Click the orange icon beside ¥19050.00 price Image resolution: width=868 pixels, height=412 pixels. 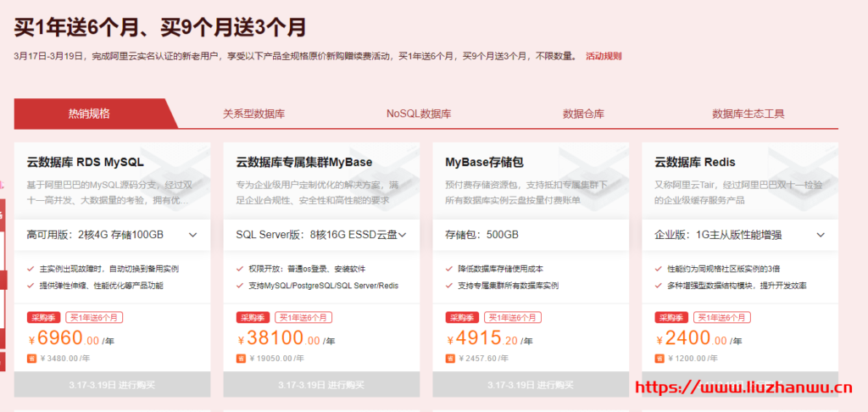click(x=241, y=359)
